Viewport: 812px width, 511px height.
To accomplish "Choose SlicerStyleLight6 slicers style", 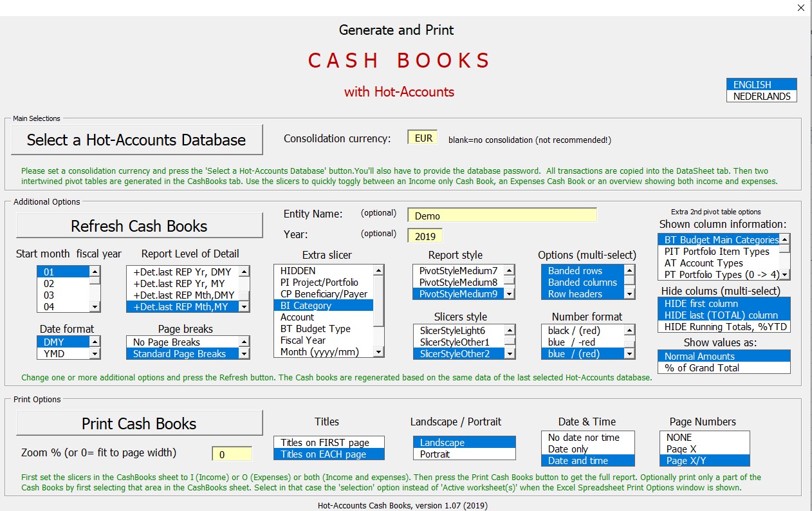I will pos(458,330).
